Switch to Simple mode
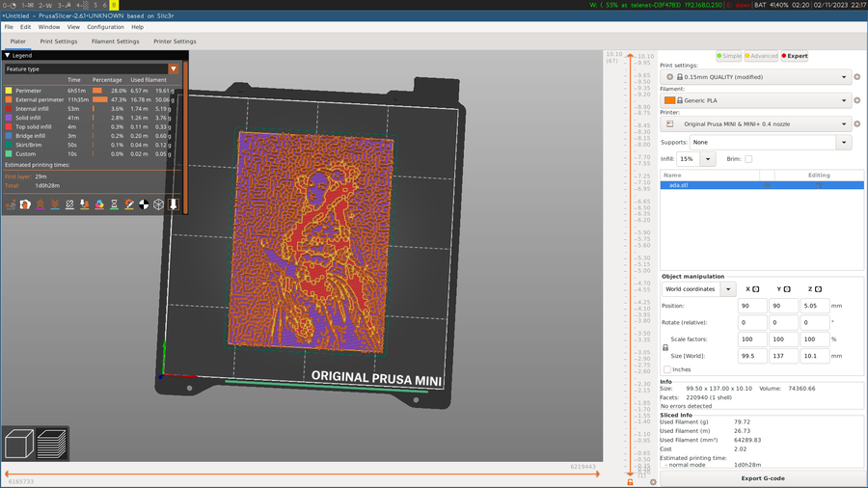This screenshot has width=868, height=488. tap(728, 56)
